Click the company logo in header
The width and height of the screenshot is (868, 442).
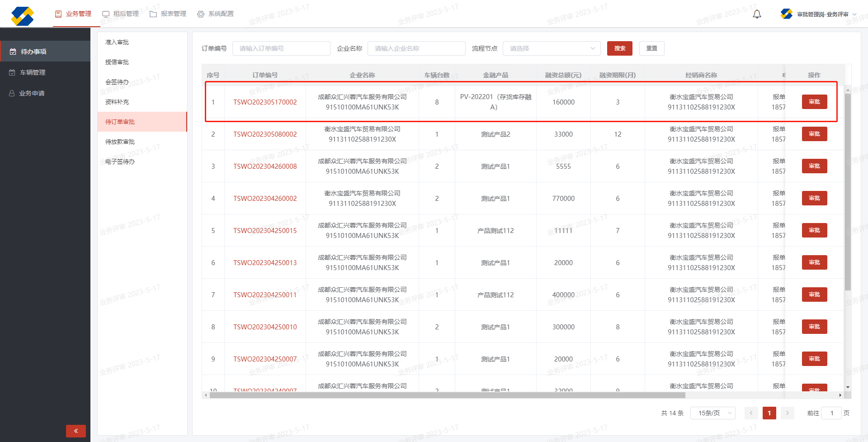[x=22, y=16]
